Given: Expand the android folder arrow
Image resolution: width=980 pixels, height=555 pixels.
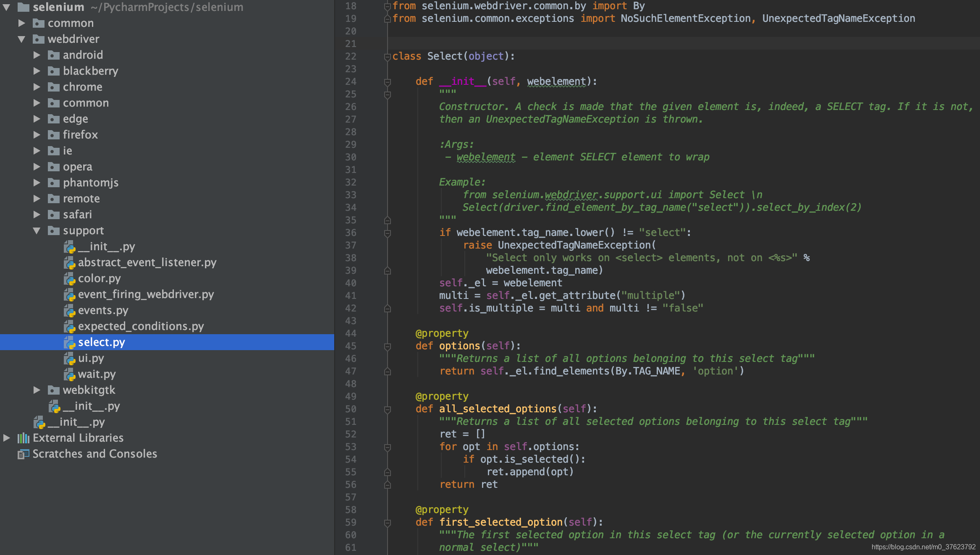Looking at the screenshot, I should tap(37, 55).
